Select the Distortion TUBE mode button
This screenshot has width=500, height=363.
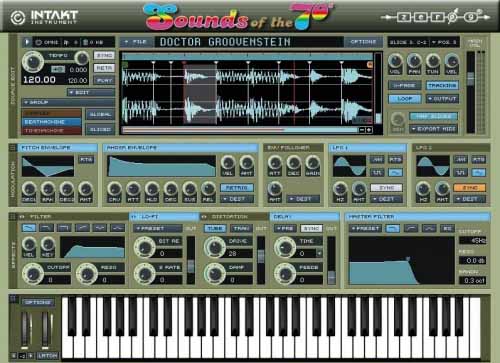(215, 228)
